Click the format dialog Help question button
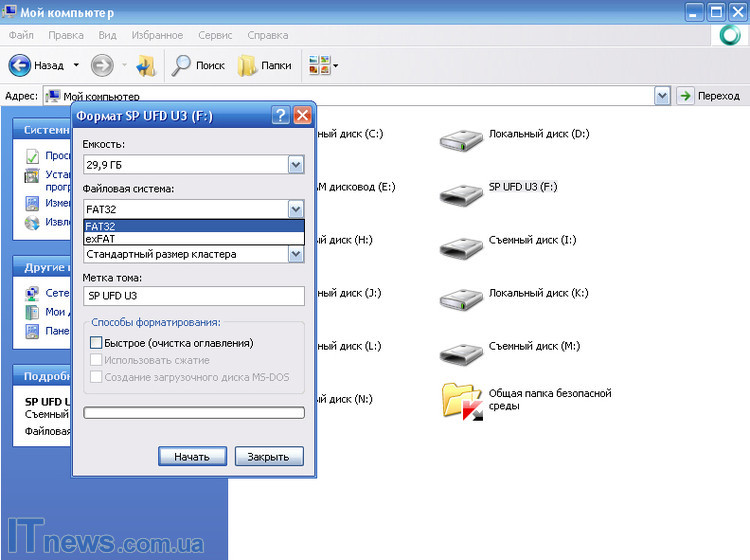Viewport: 750px width, 560px height. pyautogui.click(x=281, y=116)
